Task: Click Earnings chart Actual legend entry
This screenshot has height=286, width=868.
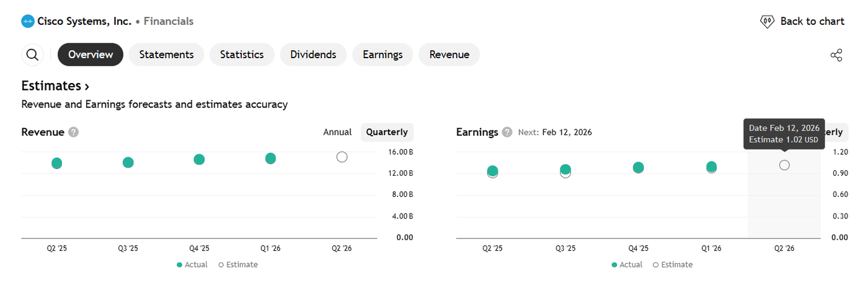Action: (x=627, y=264)
